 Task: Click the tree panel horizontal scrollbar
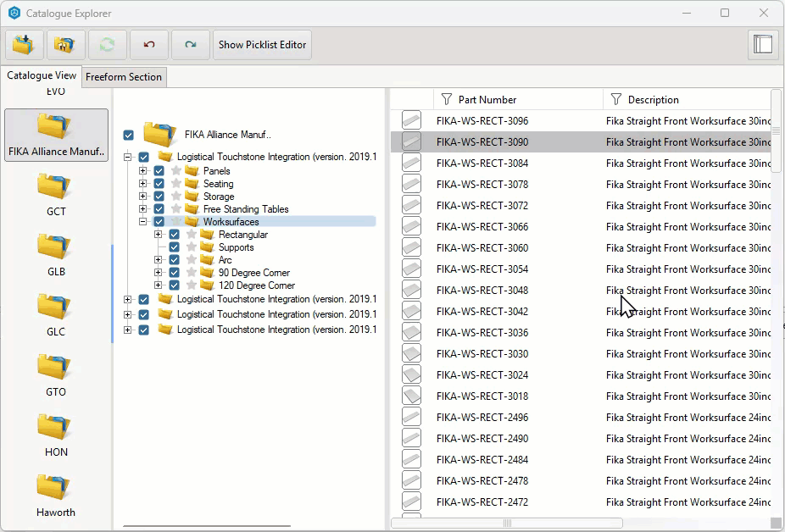[x=207, y=526]
